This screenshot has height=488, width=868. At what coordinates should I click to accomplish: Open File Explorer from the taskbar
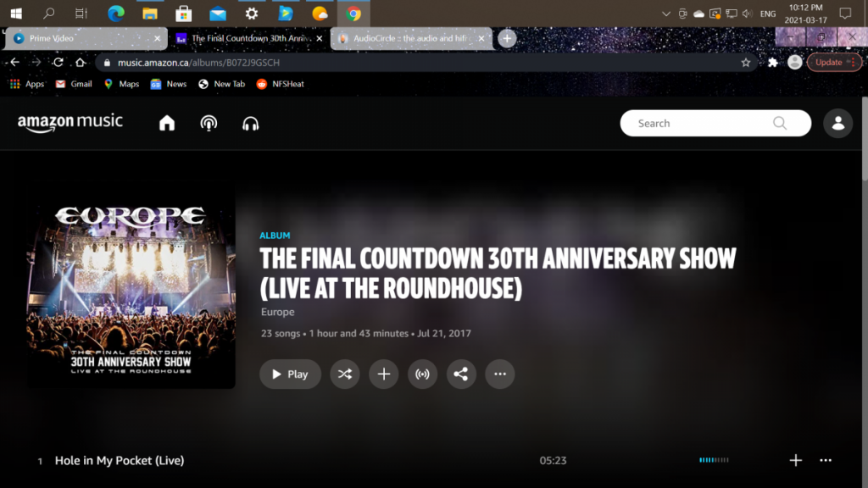tap(149, 14)
